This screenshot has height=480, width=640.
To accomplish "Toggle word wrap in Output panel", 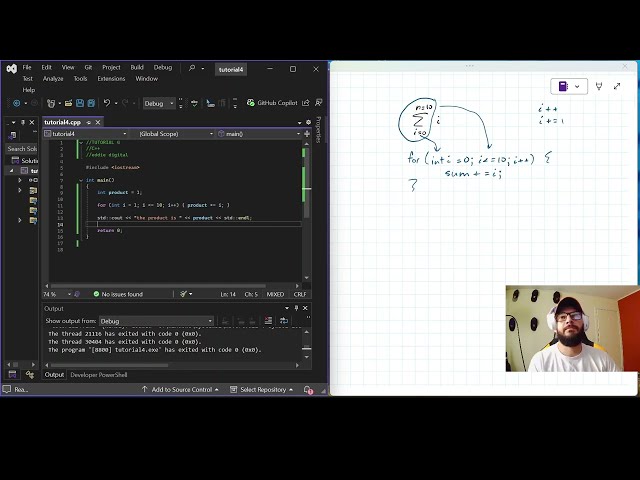I will (284, 321).
